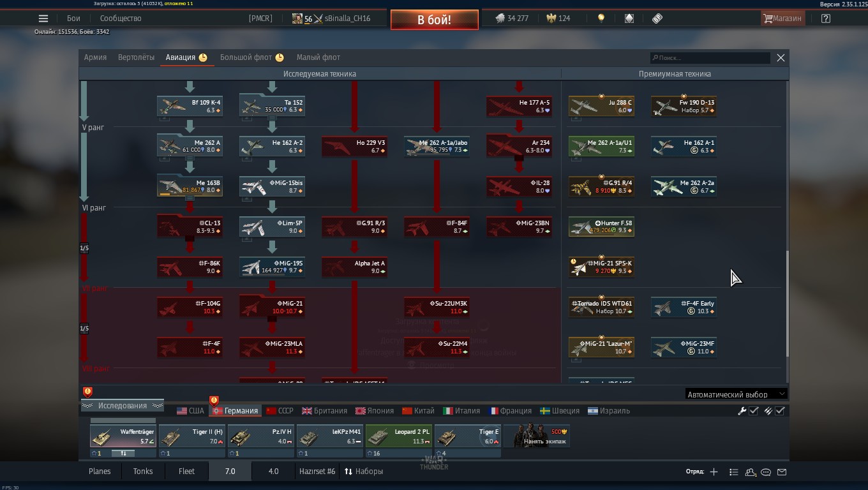
Task: Select the Британия nation tab
Action: coord(325,411)
